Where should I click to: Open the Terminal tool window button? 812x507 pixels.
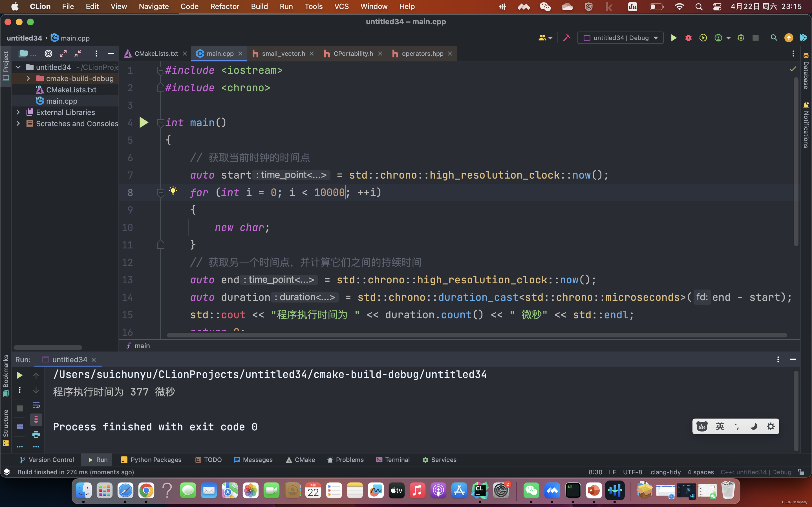tap(393, 460)
